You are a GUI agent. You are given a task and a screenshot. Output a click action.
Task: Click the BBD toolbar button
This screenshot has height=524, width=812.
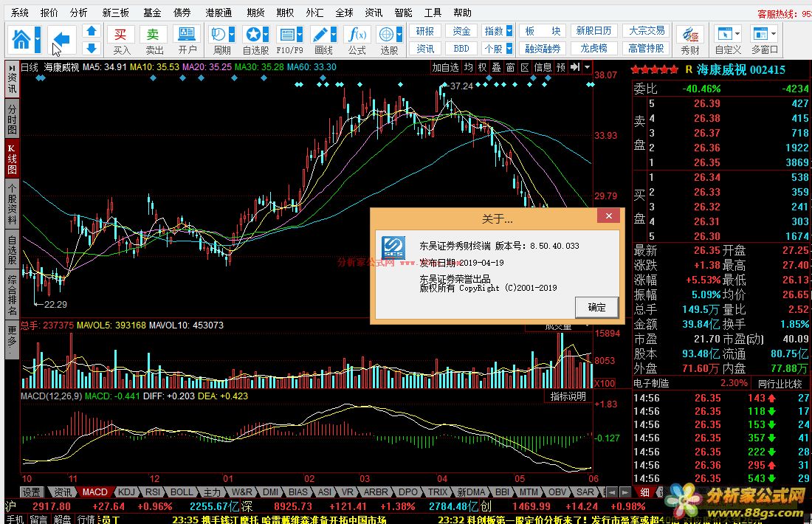pos(461,49)
